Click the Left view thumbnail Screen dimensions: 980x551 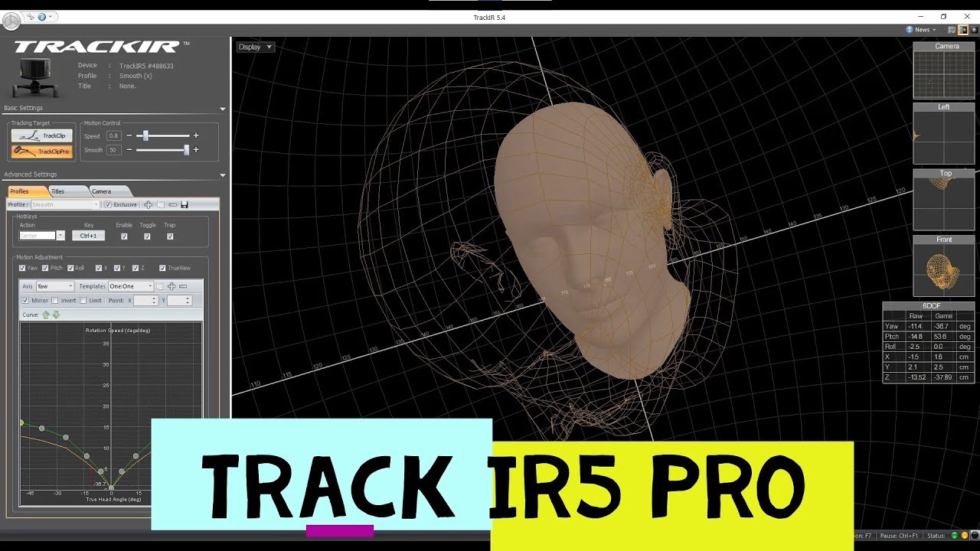(x=944, y=134)
